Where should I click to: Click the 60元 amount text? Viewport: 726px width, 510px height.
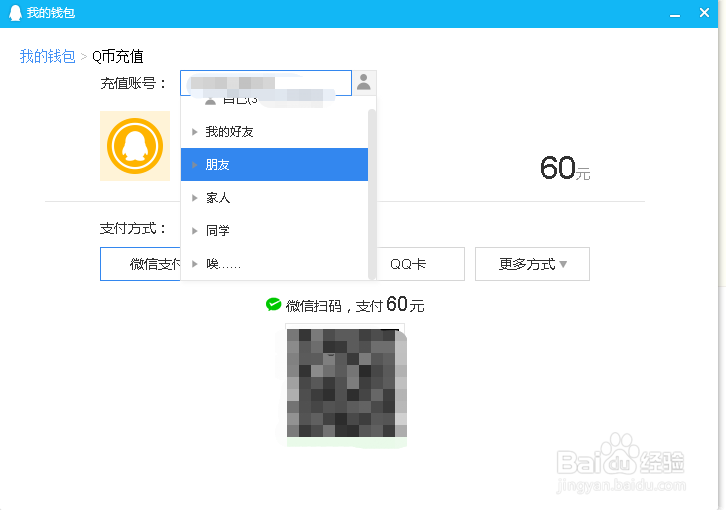565,168
